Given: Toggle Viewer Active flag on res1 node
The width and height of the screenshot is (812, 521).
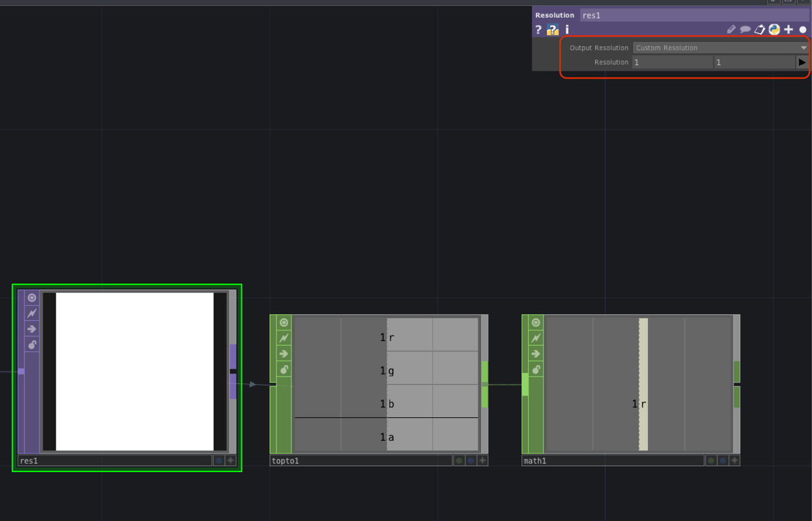Looking at the screenshot, I should 32,298.
